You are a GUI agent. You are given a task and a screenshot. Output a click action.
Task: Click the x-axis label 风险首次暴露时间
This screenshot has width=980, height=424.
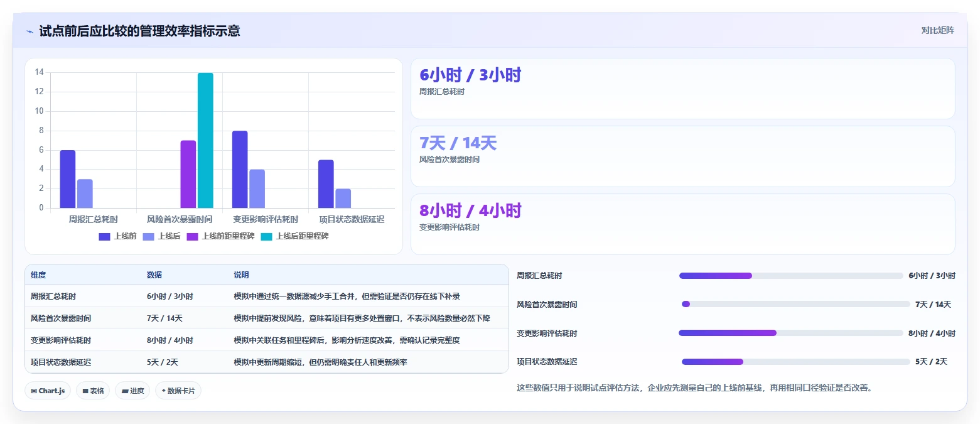pos(180,219)
